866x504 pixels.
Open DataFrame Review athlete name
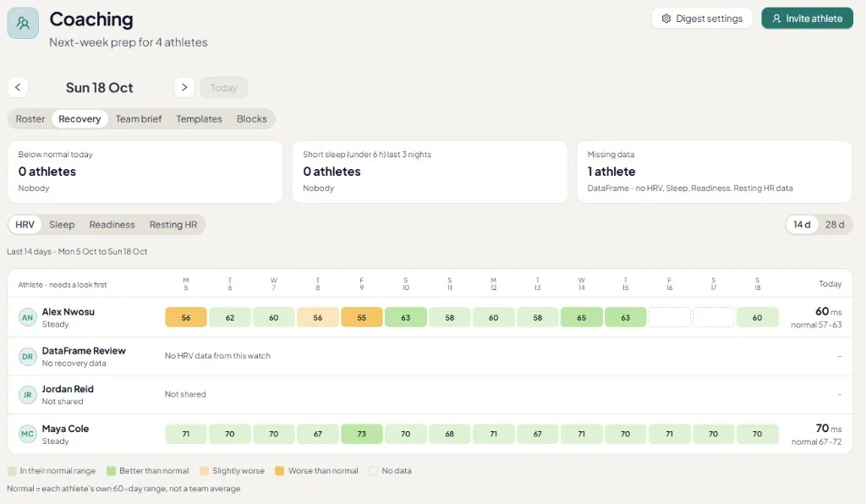[84, 351]
